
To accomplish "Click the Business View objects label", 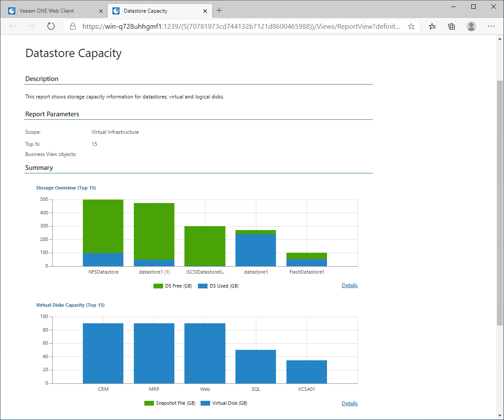I will click(51, 154).
